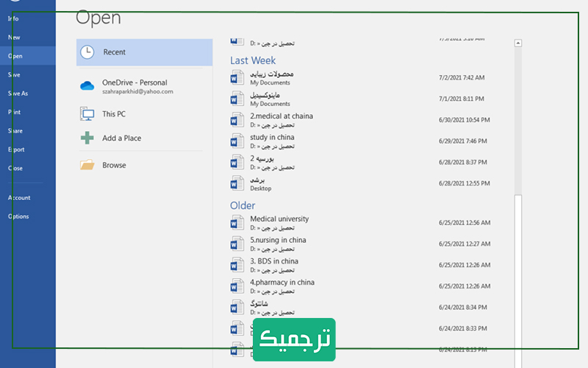Click the OneDrive cloud icon
This screenshot has height=368, width=588.
coord(87,86)
